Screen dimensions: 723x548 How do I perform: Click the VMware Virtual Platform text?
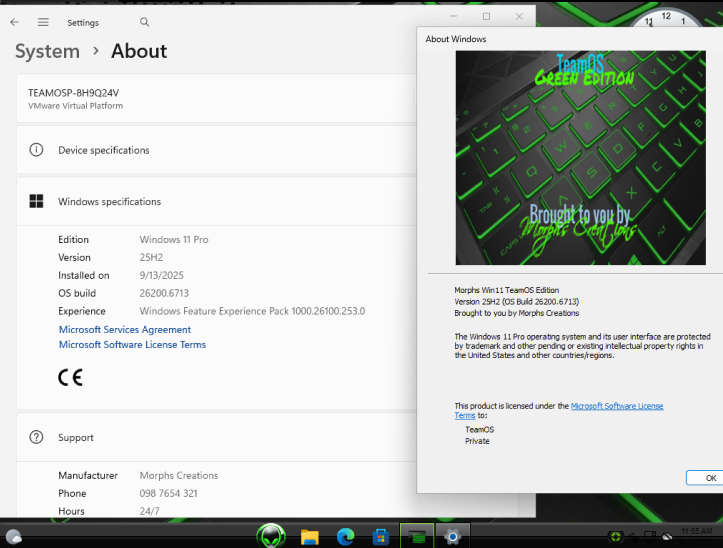[76, 106]
